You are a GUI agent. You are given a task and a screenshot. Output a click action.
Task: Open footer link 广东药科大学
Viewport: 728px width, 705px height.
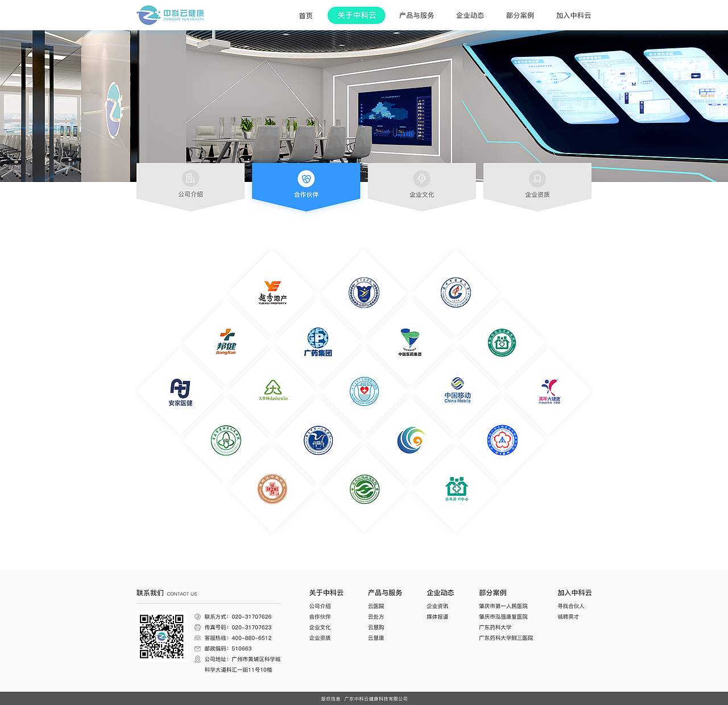point(495,627)
